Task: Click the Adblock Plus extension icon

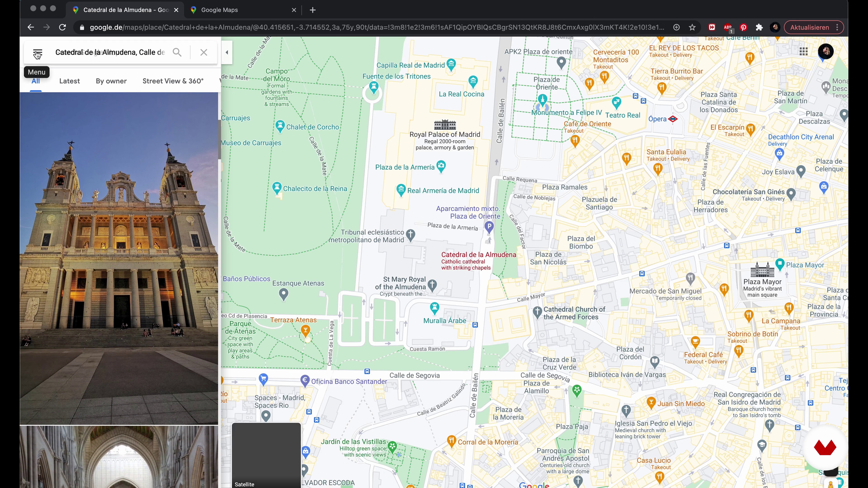Action: 727,28
